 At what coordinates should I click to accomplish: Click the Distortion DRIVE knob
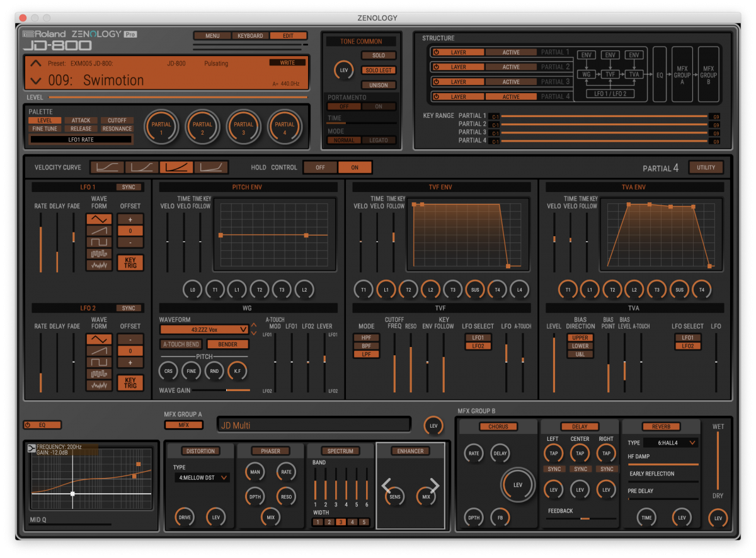coord(185,517)
